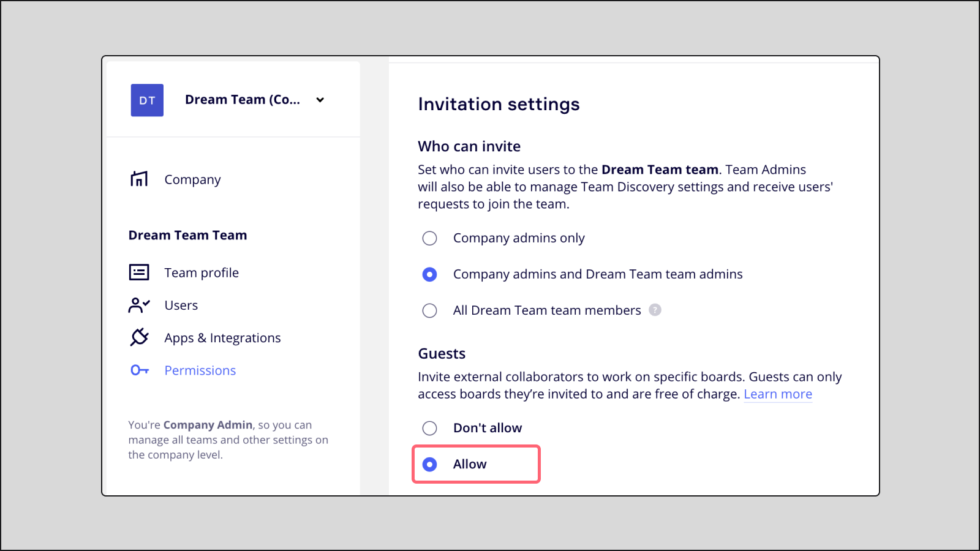Click the Company building icon
Image resolution: width=980 pixels, height=551 pixels.
pyautogui.click(x=139, y=179)
